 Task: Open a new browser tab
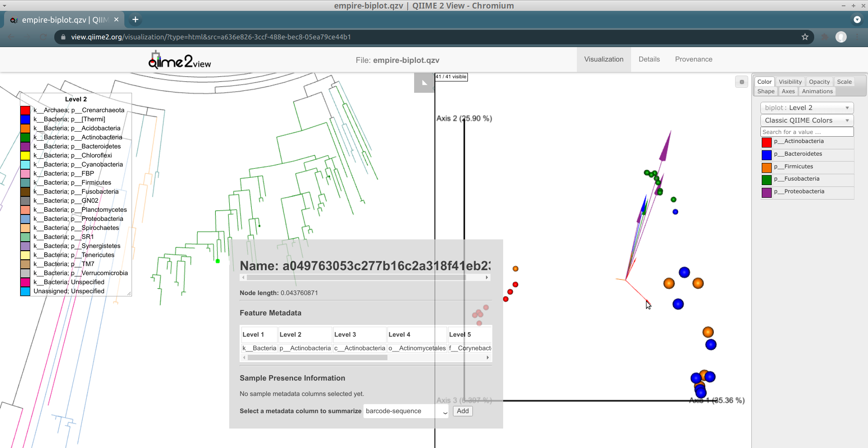[135, 19]
